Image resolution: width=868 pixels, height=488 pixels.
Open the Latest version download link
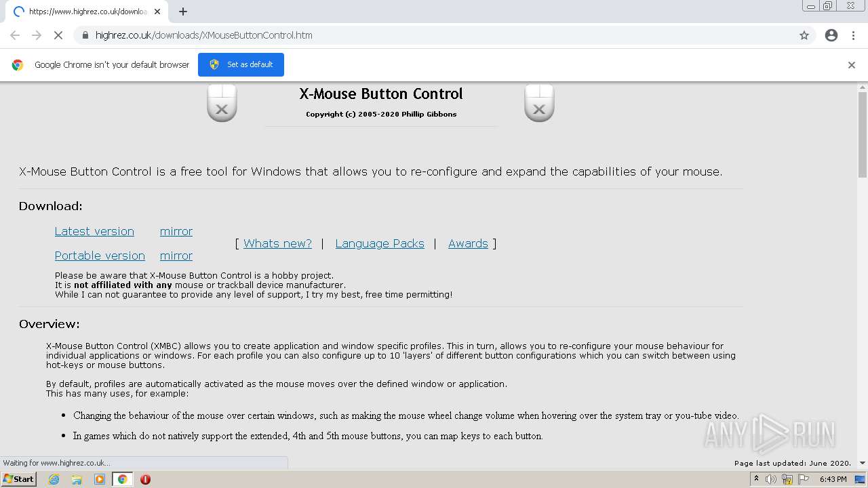[x=94, y=231]
